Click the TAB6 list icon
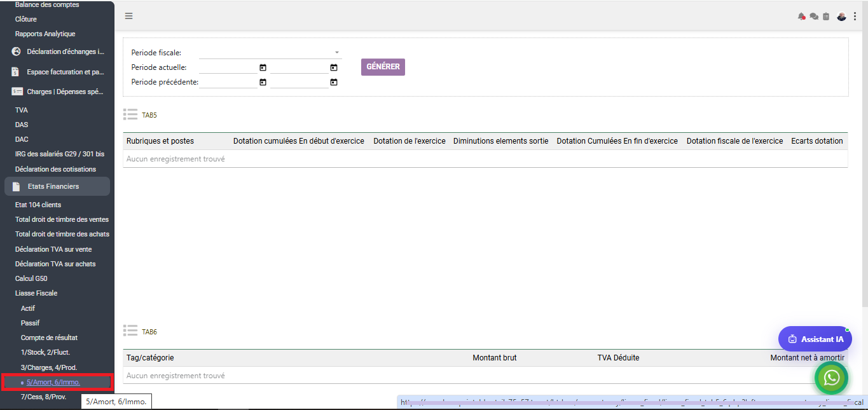The image size is (868, 410). (130, 331)
